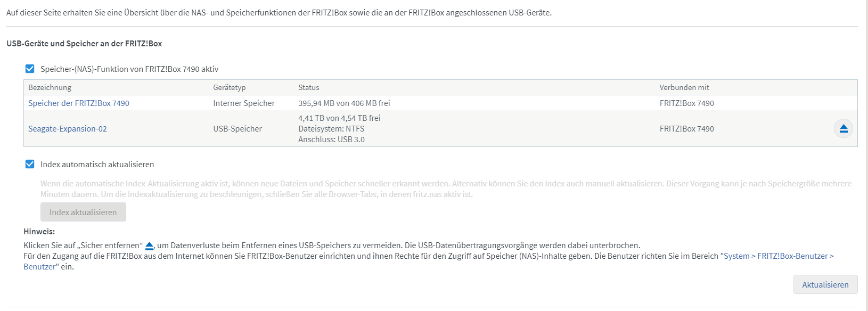Click the Index aktualisieren button
The height and width of the screenshot is (311, 868).
pyautogui.click(x=83, y=212)
